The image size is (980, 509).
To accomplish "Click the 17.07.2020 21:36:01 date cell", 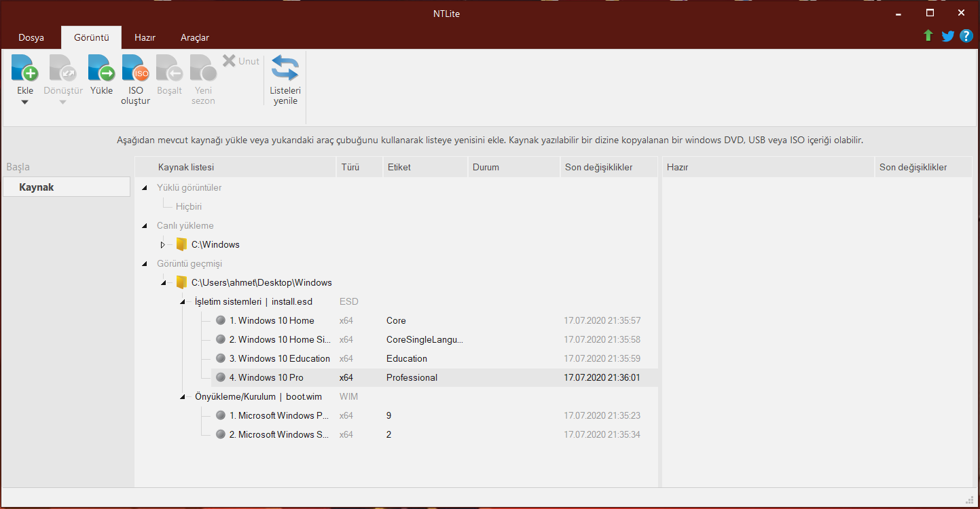I will tap(602, 377).
